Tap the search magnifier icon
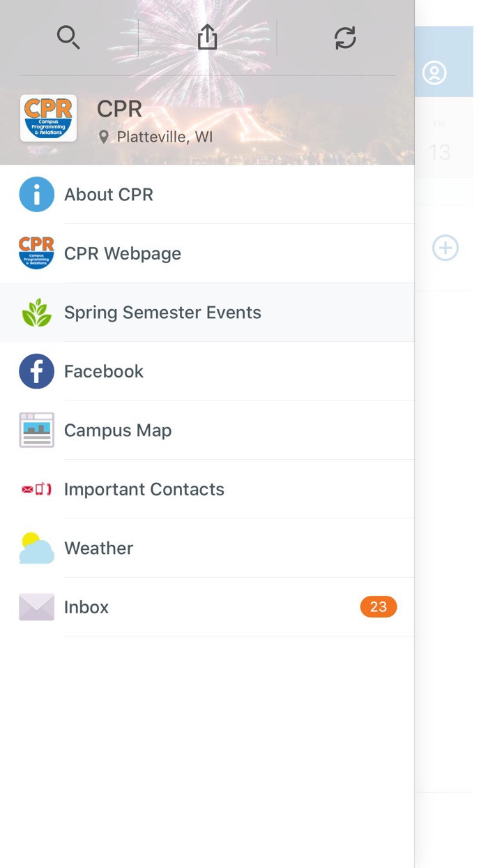 [68, 37]
